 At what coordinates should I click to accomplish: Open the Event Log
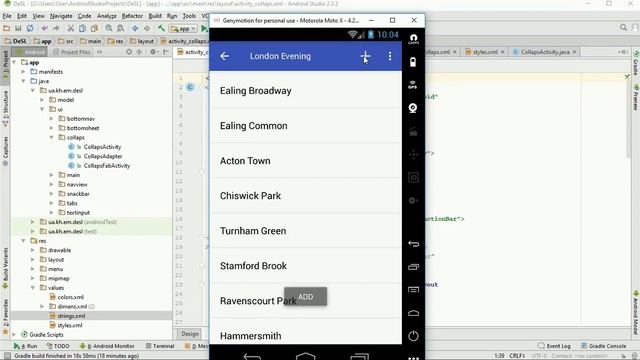(554, 346)
